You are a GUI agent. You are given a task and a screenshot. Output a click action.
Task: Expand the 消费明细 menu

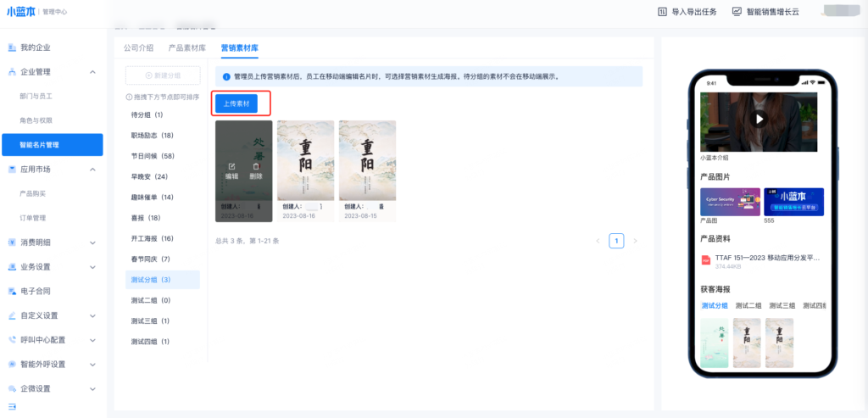pyautogui.click(x=92, y=242)
